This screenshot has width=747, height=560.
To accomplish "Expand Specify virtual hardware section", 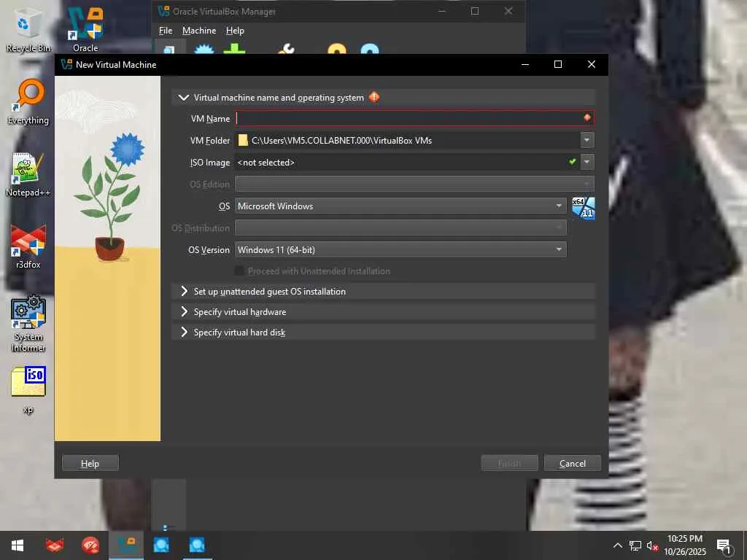I will (x=184, y=311).
